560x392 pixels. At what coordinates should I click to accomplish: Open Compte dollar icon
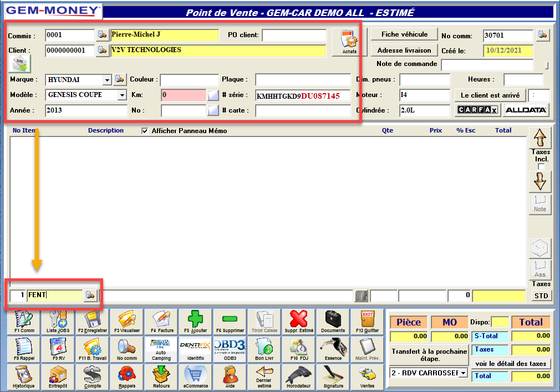(93, 378)
